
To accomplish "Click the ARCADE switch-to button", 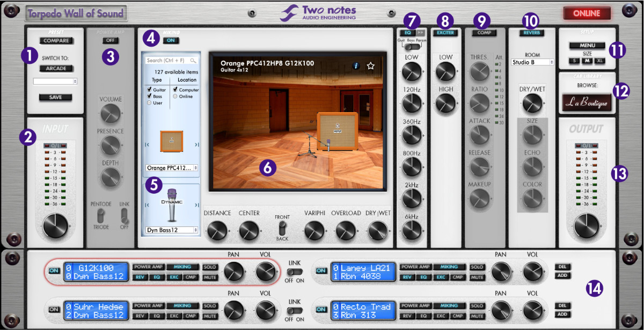I will click(56, 68).
